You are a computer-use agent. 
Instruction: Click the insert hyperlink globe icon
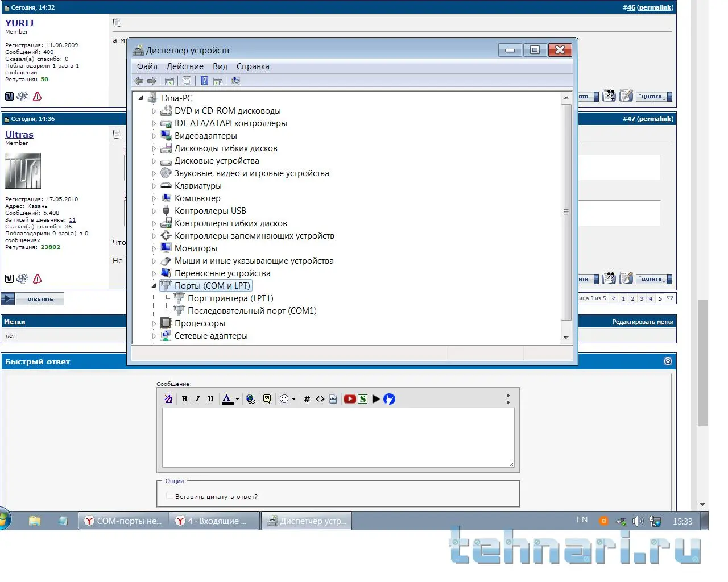tap(251, 399)
